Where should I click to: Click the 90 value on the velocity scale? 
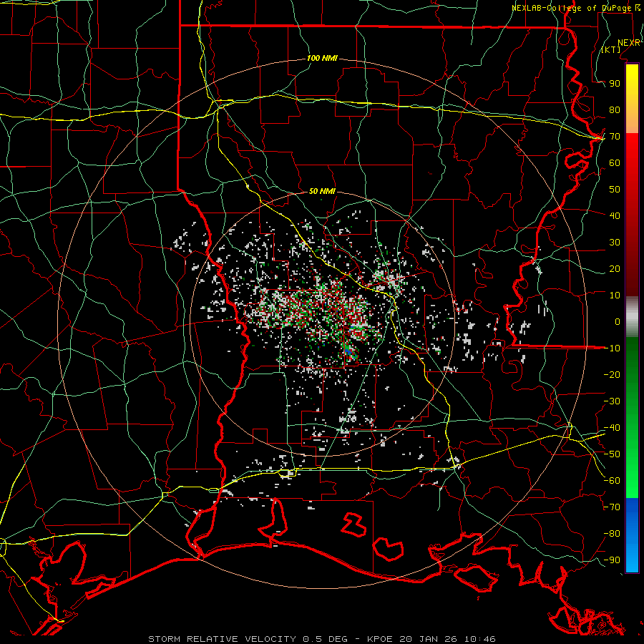pyautogui.click(x=615, y=84)
